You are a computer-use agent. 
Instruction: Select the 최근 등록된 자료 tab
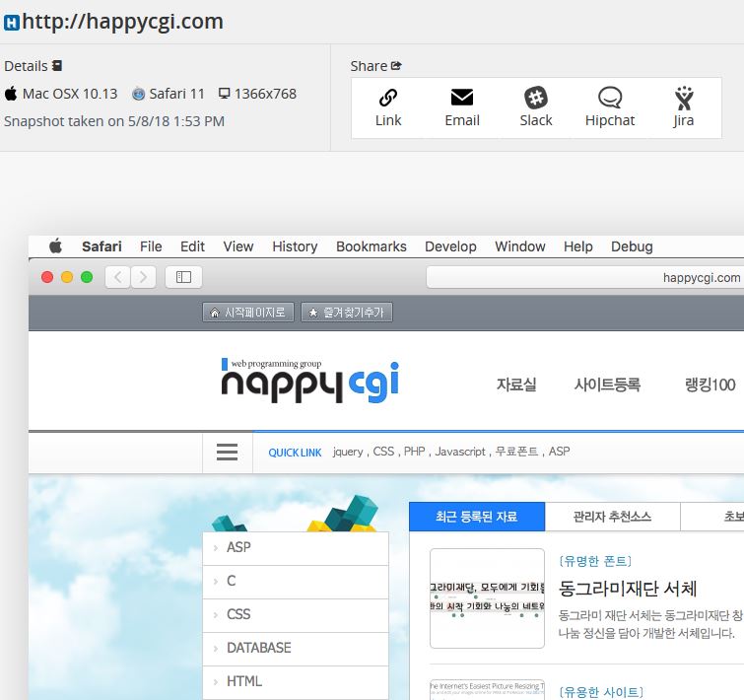[477, 517]
